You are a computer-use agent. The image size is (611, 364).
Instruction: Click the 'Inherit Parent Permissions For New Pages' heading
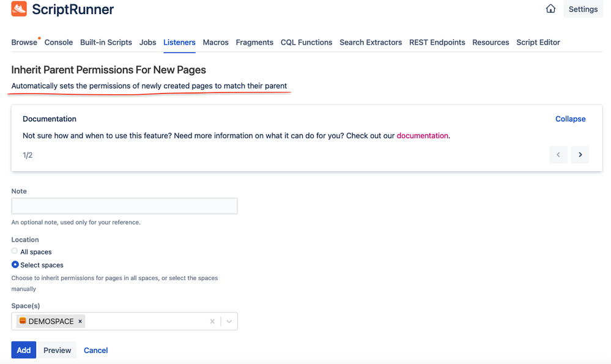(108, 70)
